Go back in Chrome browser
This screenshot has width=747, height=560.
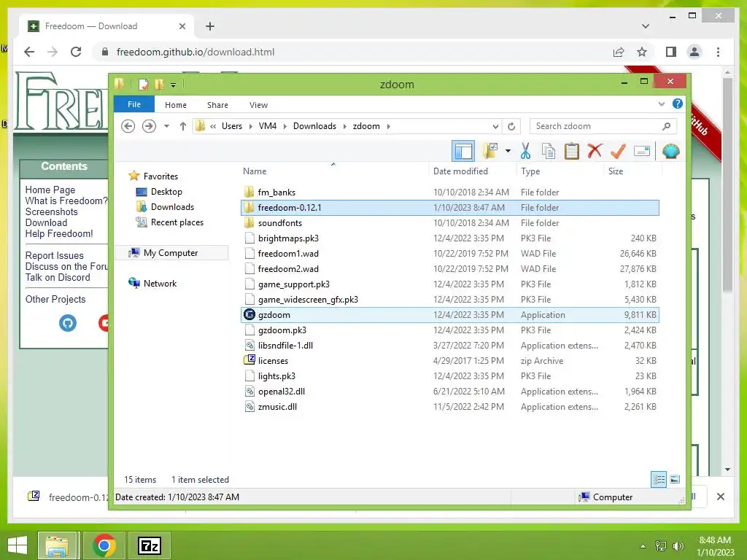coord(29,52)
